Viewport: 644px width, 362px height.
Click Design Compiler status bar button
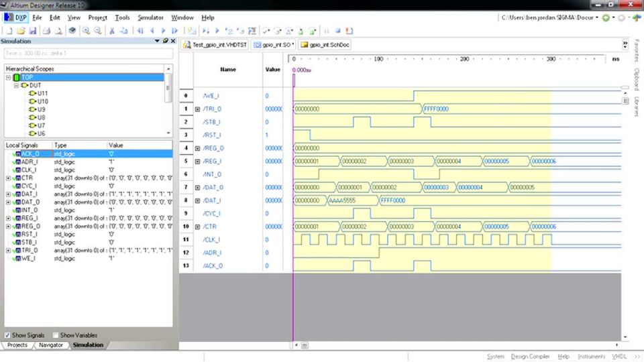pyautogui.click(x=530, y=357)
